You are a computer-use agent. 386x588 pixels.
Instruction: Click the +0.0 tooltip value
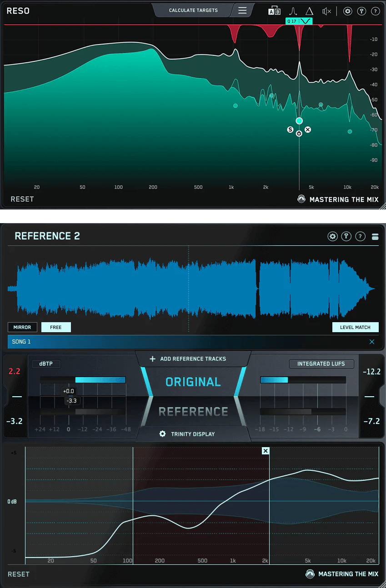[69, 391]
